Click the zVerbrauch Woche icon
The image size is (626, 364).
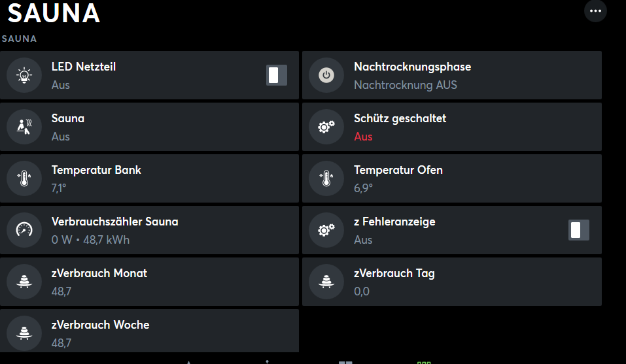tap(24, 333)
